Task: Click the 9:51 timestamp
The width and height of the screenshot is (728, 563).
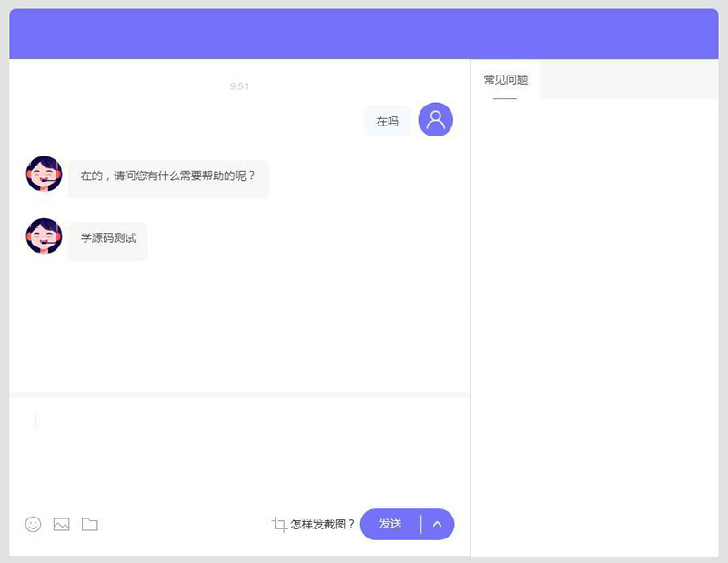Action: pos(239,86)
